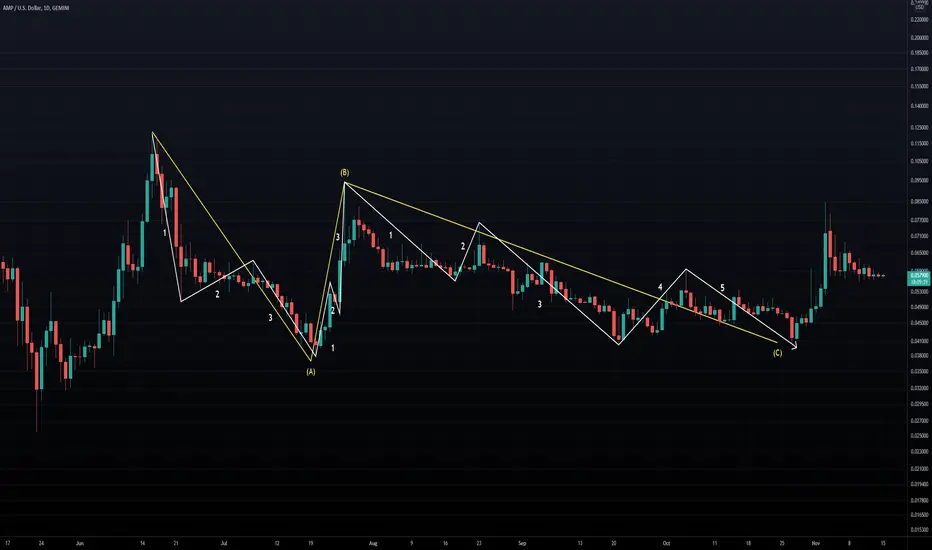Click the 0.032000 price axis label
The image size is (932, 550).
920,388
